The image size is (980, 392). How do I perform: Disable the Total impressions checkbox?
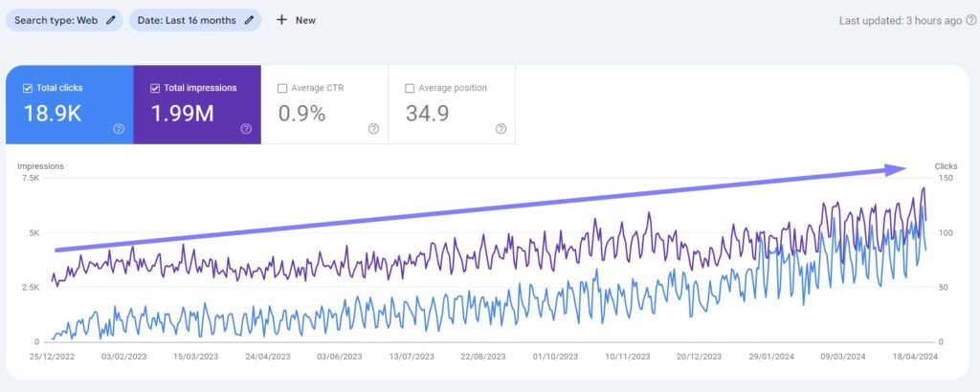pyautogui.click(x=155, y=88)
